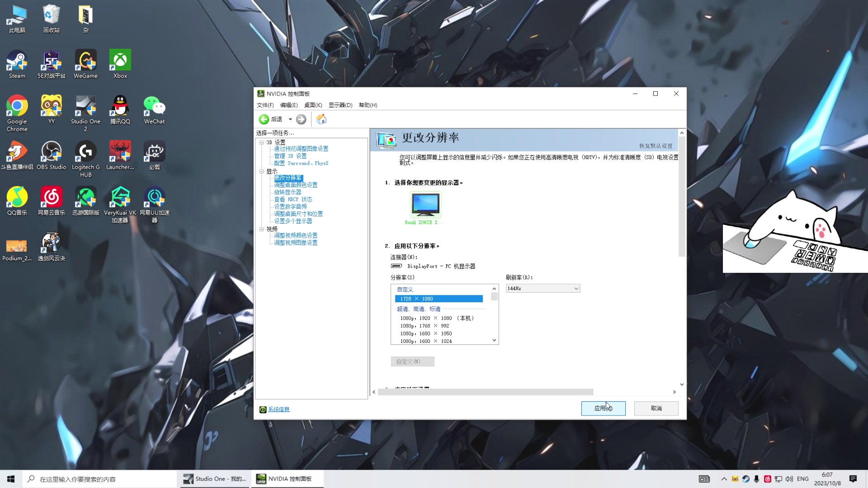Open the notification center tray icon
The image size is (868, 488).
tap(853, 479)
